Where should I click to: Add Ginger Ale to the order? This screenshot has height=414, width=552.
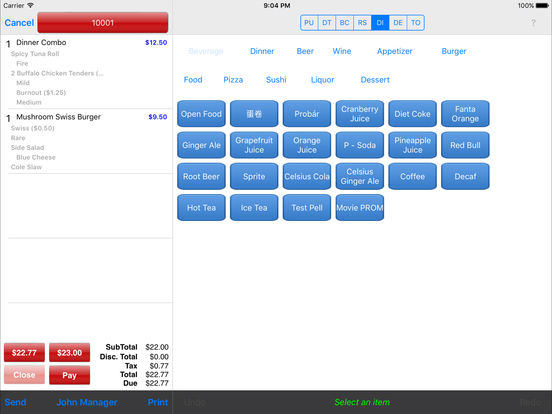tap(201, 145)
